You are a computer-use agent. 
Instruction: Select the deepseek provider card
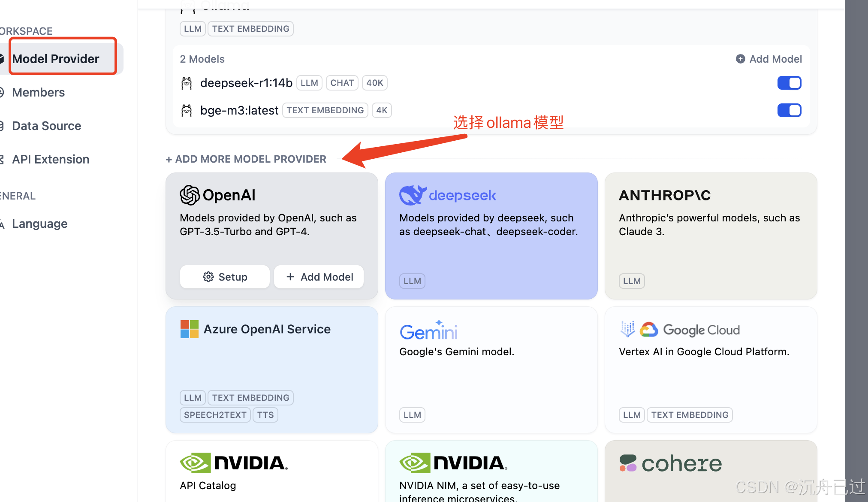coord(491,236)
